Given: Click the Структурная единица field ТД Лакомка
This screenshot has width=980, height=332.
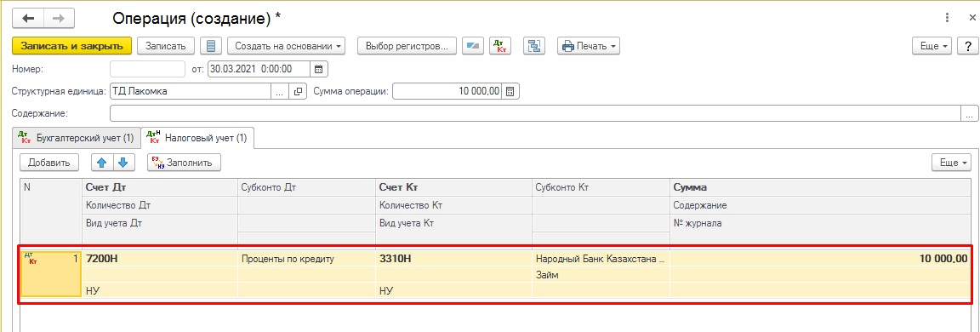Looking at the screenshot, I should [191, 91].
